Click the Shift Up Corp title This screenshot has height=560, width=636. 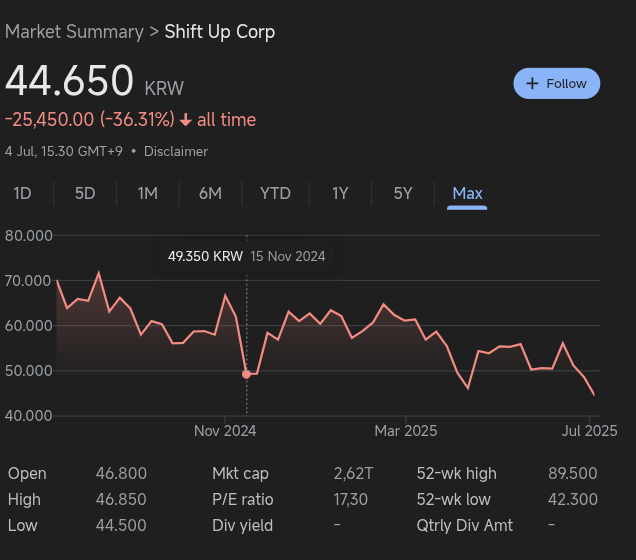pos(219,32)
